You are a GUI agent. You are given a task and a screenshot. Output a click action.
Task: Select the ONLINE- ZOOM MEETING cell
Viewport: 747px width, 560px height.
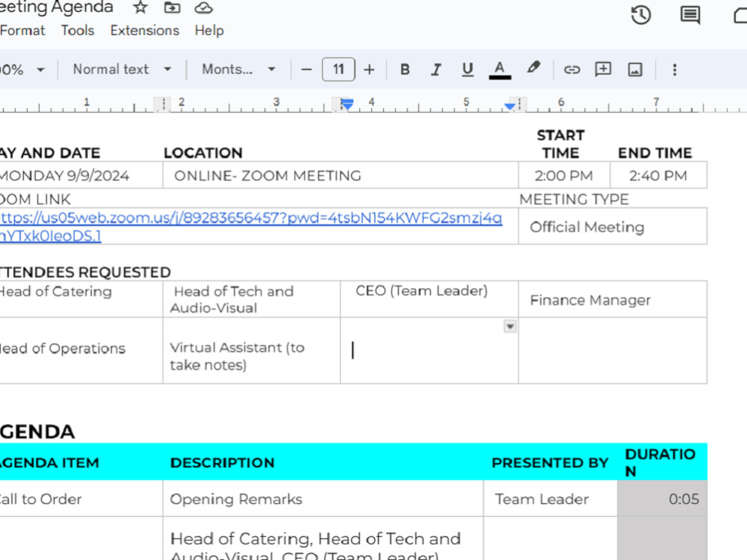click(341, 175)
